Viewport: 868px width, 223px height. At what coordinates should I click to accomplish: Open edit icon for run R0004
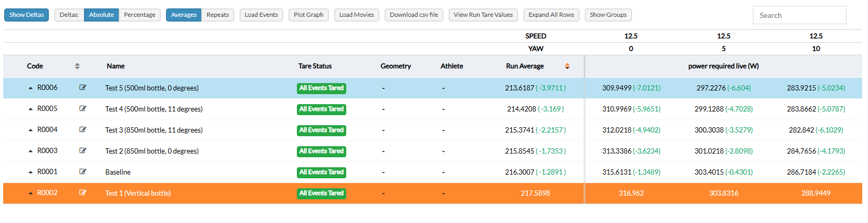(82, 130)
